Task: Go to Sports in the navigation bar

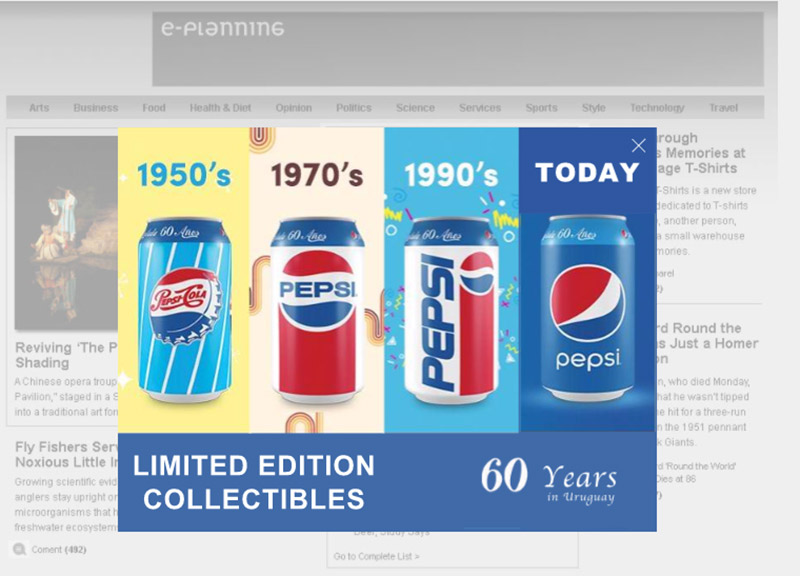Action: tap(541, 108)
